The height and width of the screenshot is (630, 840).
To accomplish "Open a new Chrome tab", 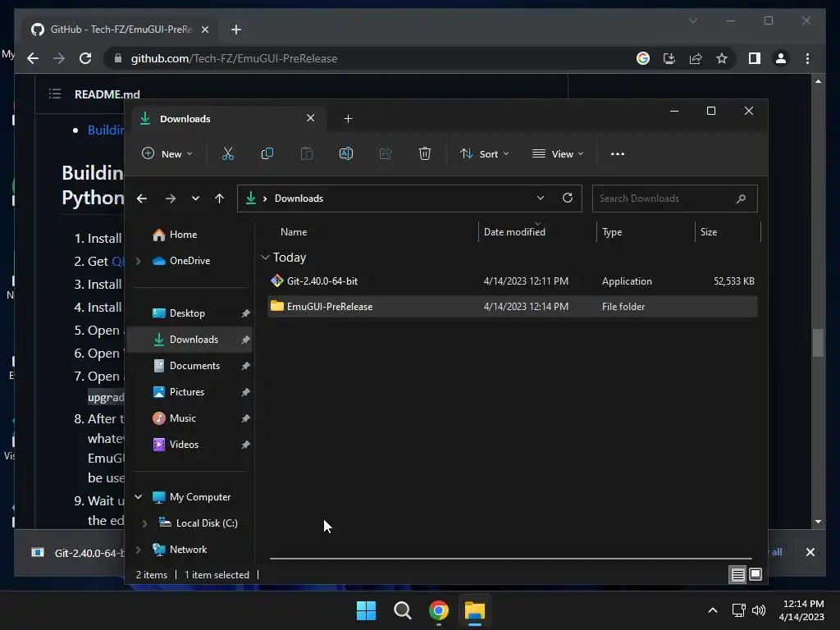I will click(236, 30).
